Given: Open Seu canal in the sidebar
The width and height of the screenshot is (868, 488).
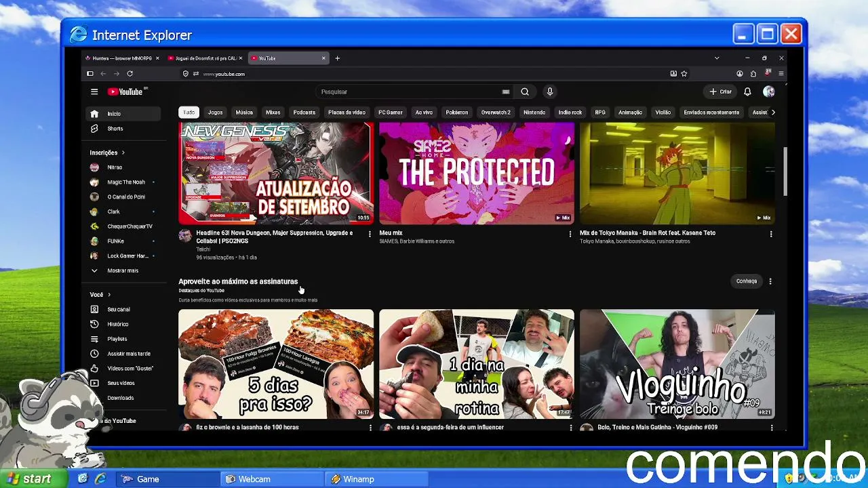Looking at the screenshot, I should (123, 310).
